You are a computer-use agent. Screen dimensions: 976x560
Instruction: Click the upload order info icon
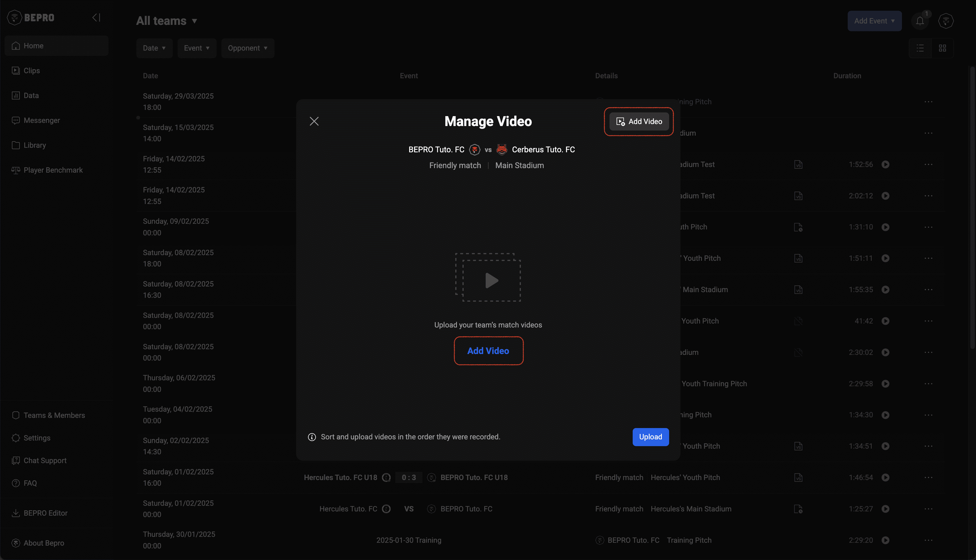pyautogui.click(x=312, y=437)
